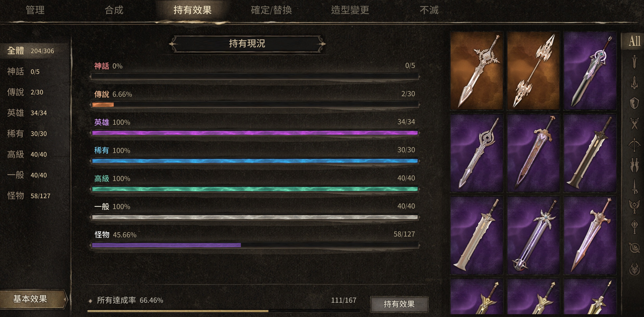Filter by shield icon
Image resolution: width=644 pixels, height=317 pixels.
pyautogui.click(x=634, y=103)
